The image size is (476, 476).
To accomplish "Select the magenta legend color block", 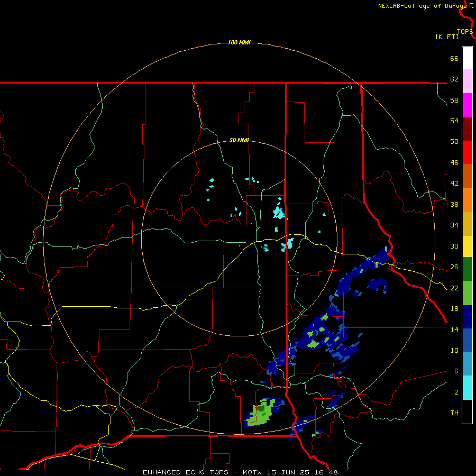I will 467,105.
